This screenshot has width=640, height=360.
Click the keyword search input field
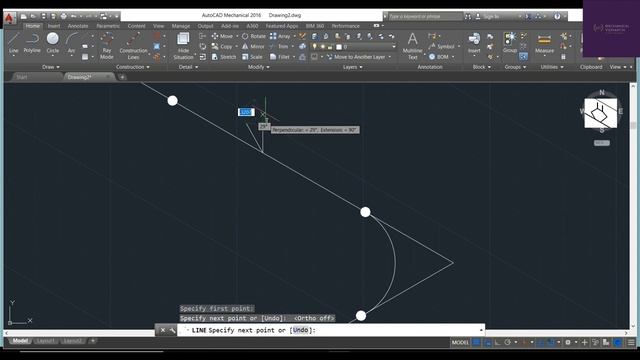click(424, 16)
